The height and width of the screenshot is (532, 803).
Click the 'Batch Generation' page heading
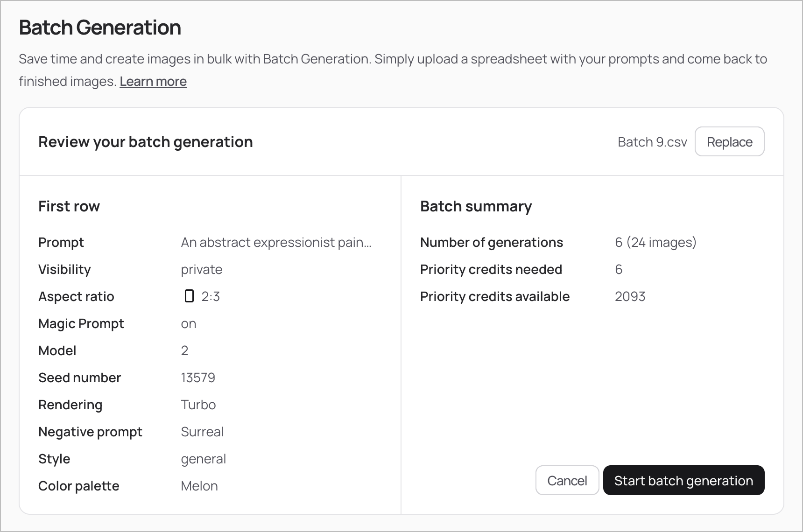(x=100, y=27)
